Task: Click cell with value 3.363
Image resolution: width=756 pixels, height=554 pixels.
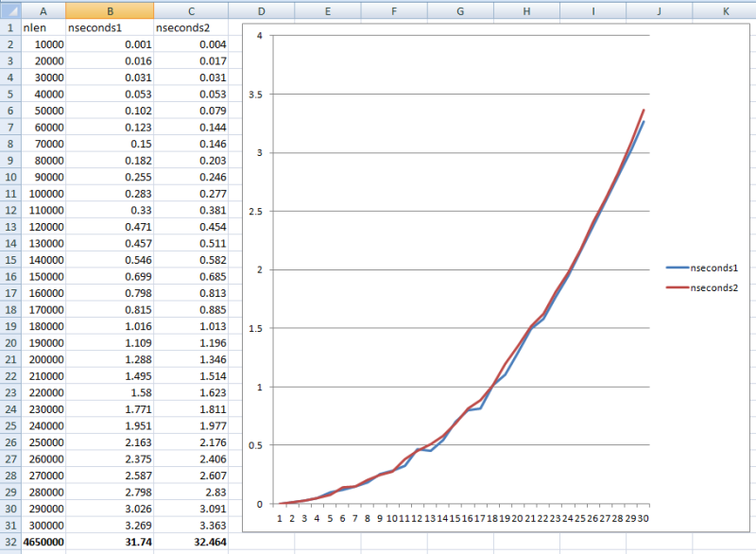Action: coord(191,526)
